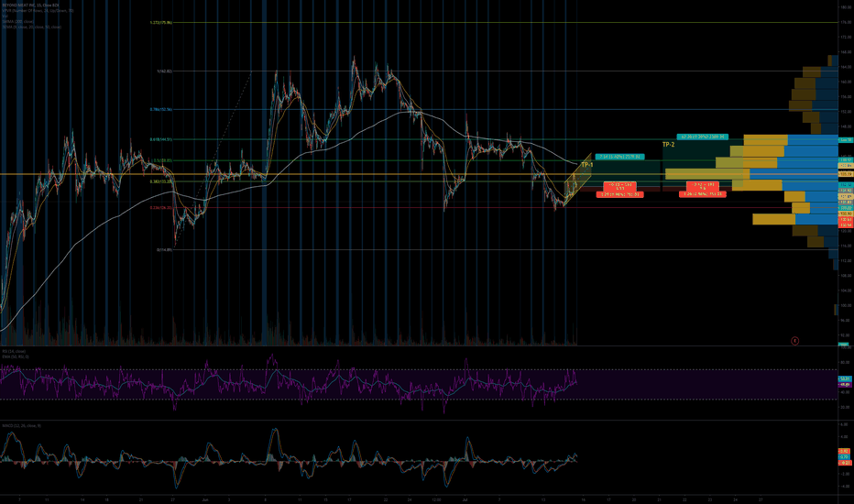Viewport: 854px width, 504px height.
Task: Click the 0.236 red Fibonacci level label
Action: pyautogui.click(x=160, y=207)
